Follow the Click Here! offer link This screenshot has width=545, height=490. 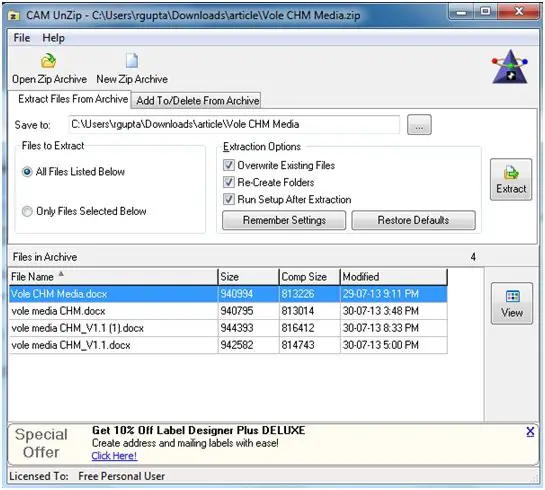point(114,456)
